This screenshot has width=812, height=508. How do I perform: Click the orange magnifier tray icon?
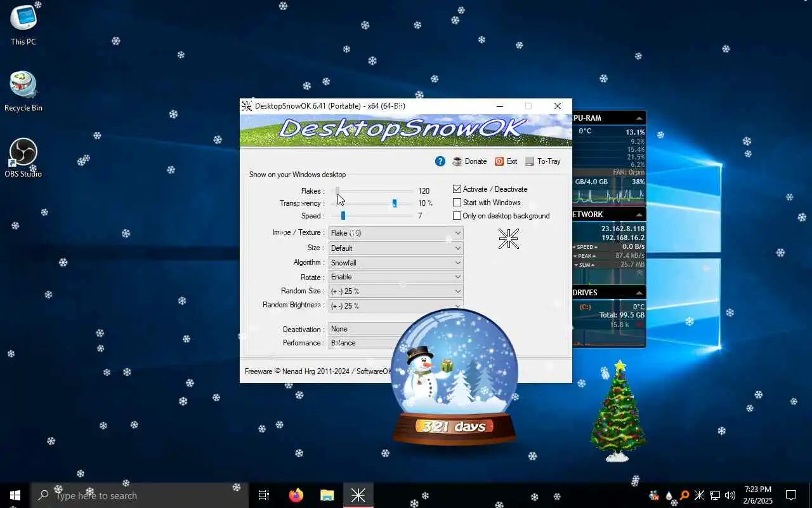coord(684,495)
